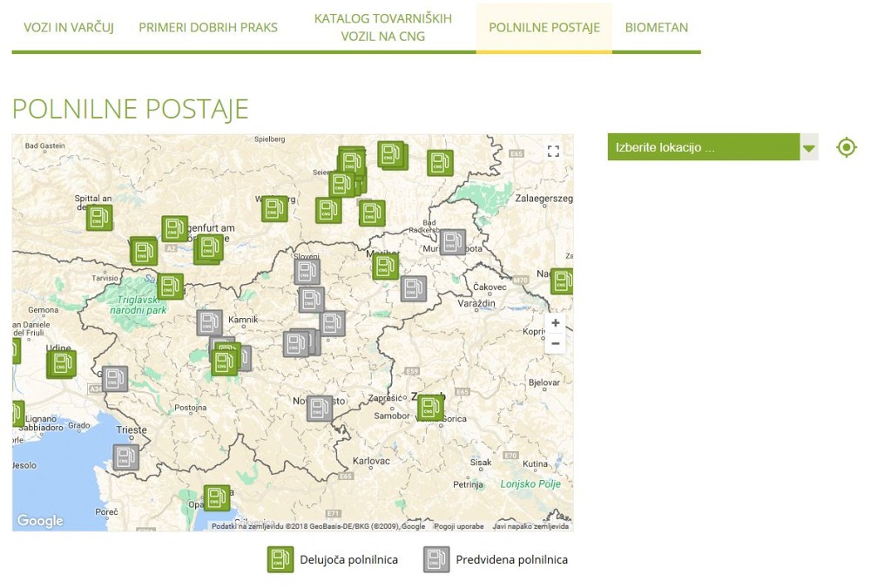
Task: Select the green station marker near Zagreb
Action: pos(430,408)
